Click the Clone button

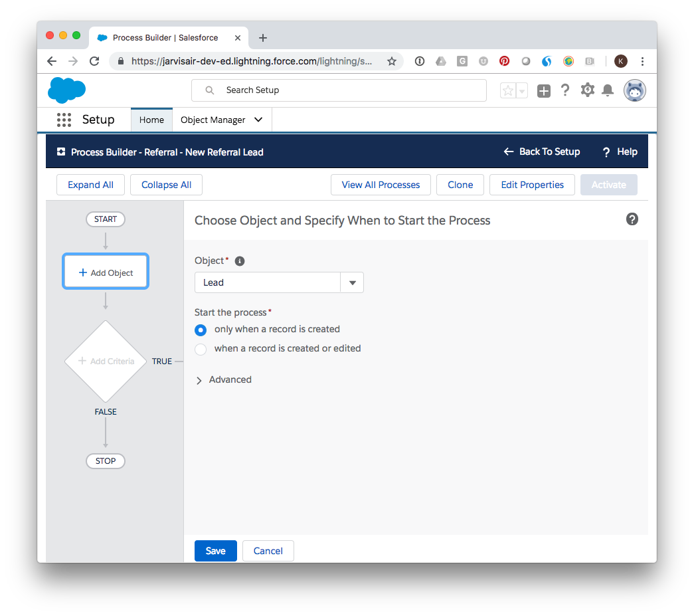click(460, 185)
